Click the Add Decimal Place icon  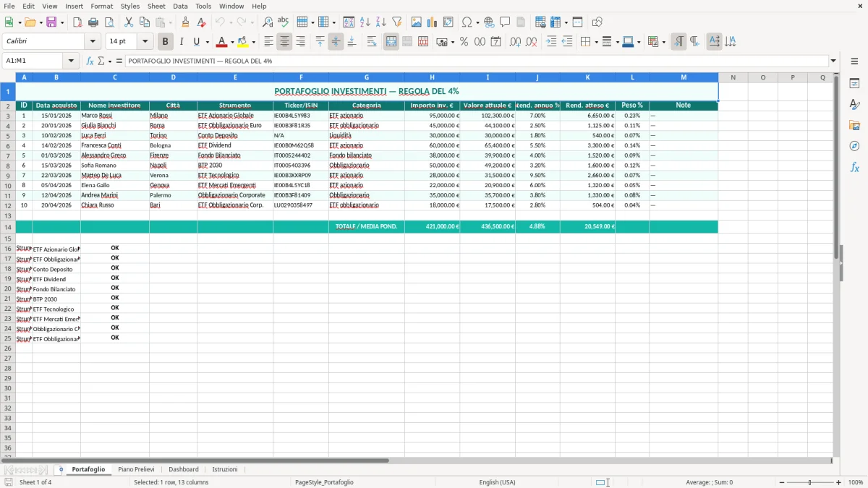515,42
